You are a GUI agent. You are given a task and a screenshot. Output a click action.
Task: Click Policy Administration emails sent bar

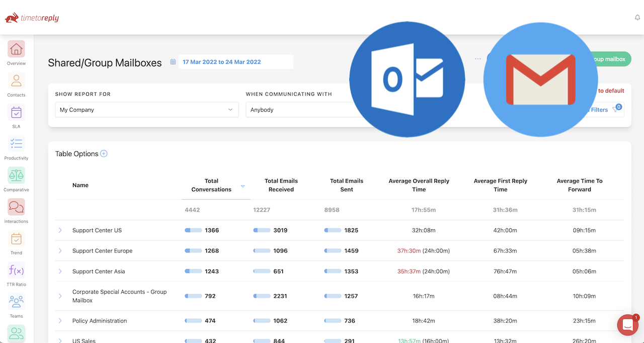click(x=333, y=321)
